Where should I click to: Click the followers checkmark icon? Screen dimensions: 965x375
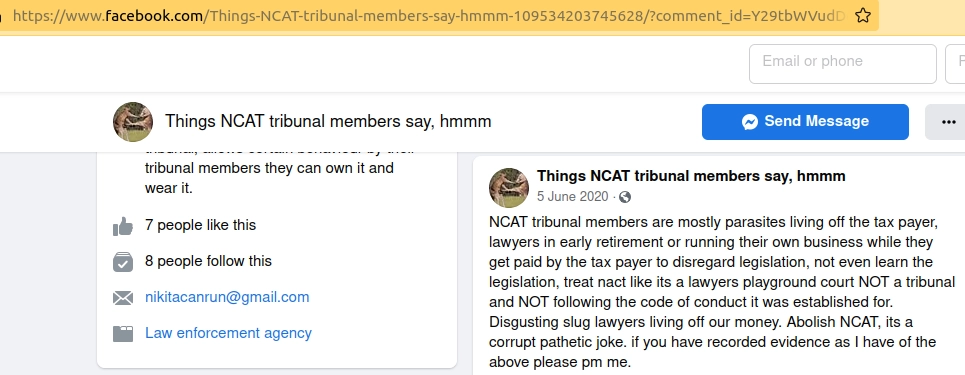pyautogui.click(x=123, y=262)
